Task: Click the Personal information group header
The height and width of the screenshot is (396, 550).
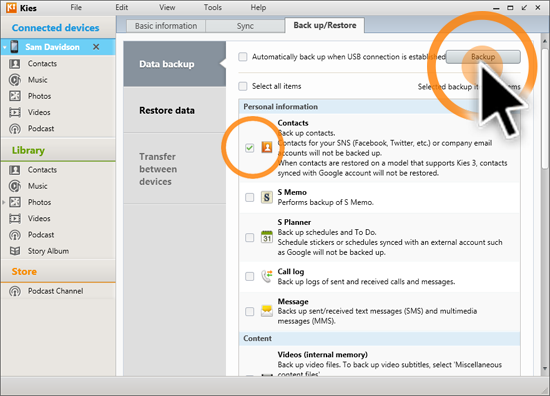Action: pyautogui.click(x=379, y=107)
